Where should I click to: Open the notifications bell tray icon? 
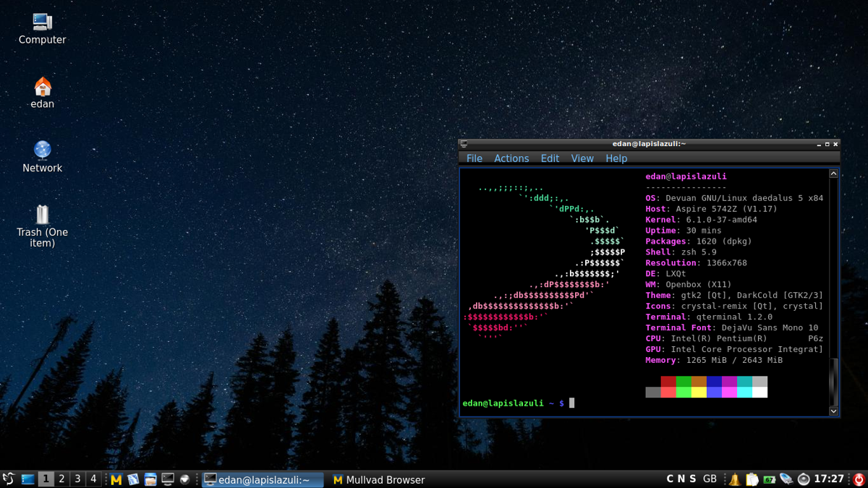pos(734,479)
